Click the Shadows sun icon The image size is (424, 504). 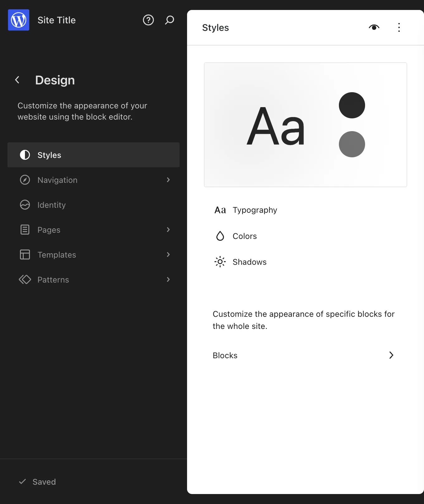click(220, 262)
